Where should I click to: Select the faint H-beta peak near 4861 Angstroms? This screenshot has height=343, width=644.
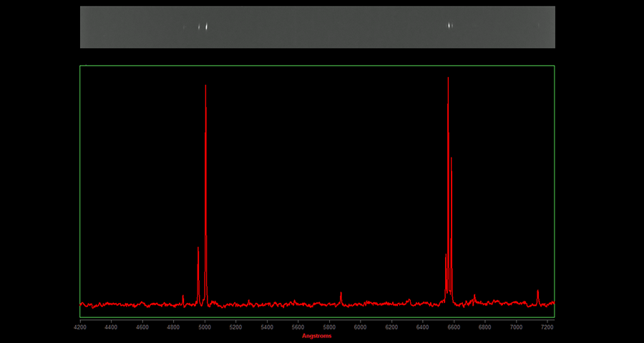(x=183, y=296)
